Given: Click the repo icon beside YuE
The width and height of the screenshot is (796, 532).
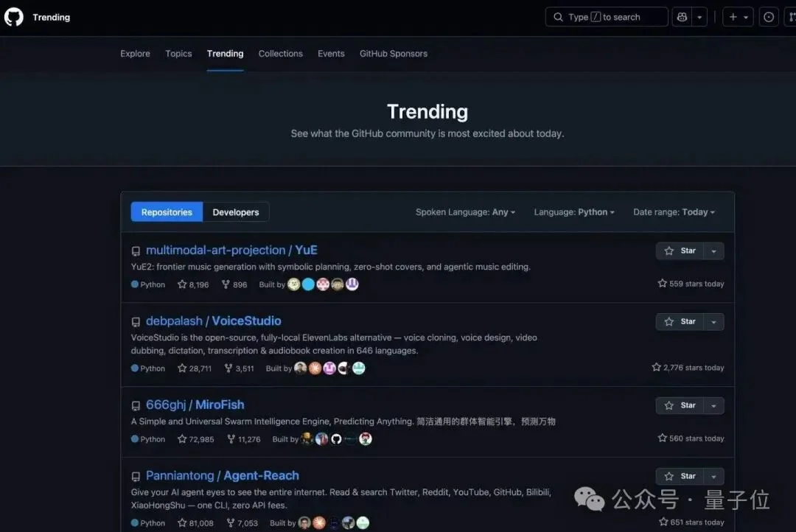Looking at the screenshot, I should 136,251.
